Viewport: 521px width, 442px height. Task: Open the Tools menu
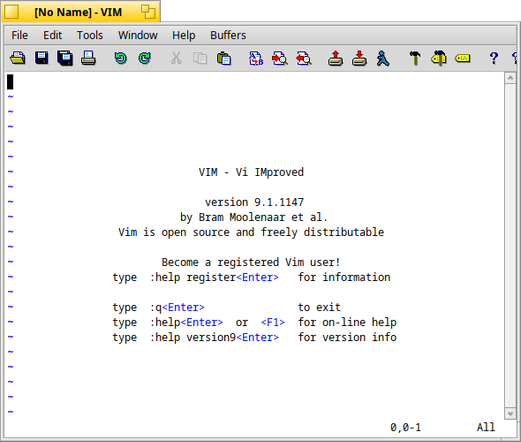pyautogui.click(x=90, y=35)
